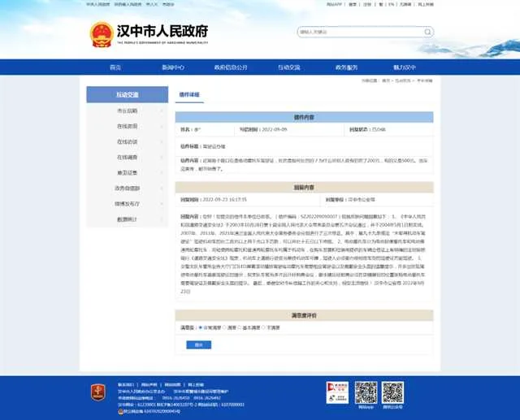Open 首页 in the main navigation

(115, 67)
